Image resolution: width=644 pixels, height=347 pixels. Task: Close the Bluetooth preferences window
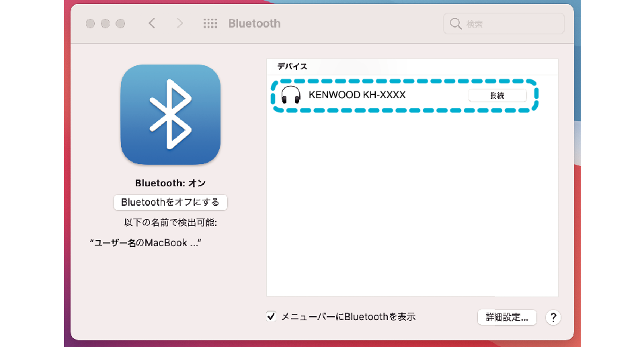click(x=90, y=24)
